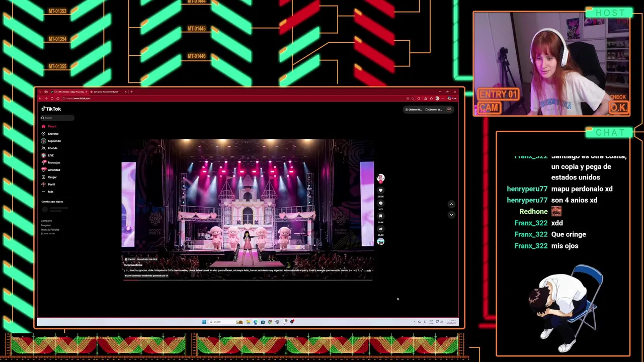Open File Explorer from taskbar
The width and height of the screenshot is (644, 362).
tap(248, 322)
